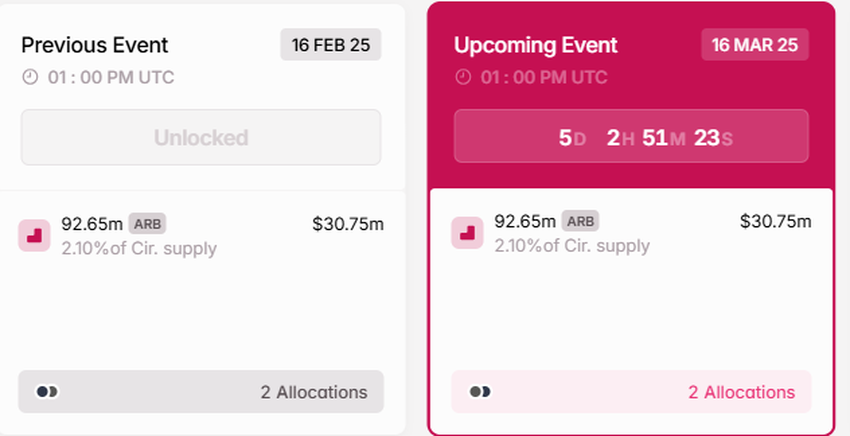The height and width of the screenshot is (436, 850).
Task: Expand 2 Allocations in Upcoming Event card
Action: pos(741,392)
